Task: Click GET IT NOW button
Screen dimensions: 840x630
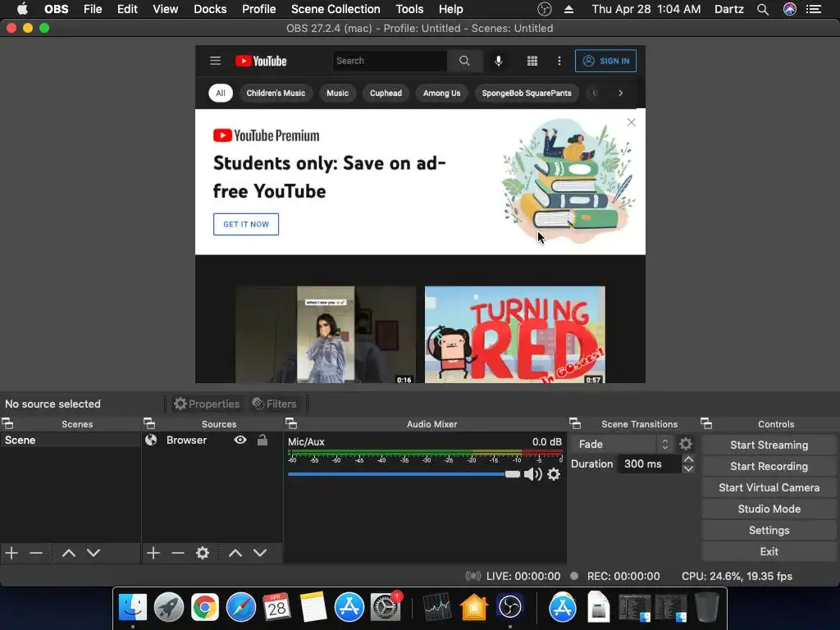Action: (246, 225)
